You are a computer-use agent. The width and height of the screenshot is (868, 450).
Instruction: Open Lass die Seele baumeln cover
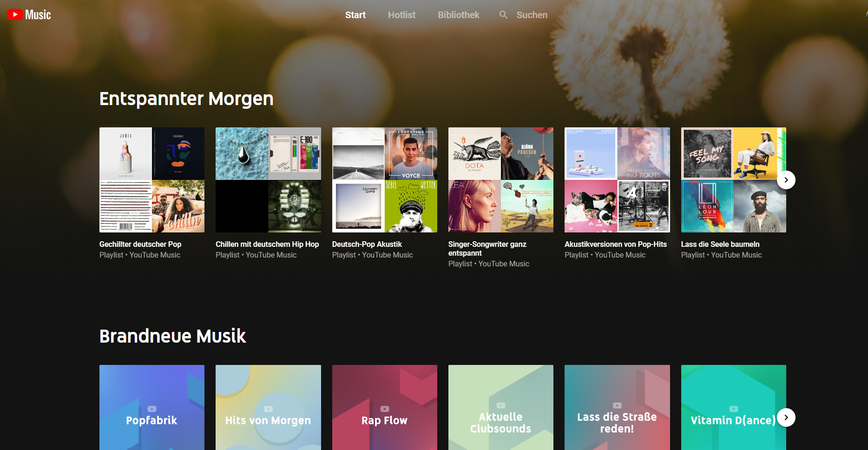734,180
